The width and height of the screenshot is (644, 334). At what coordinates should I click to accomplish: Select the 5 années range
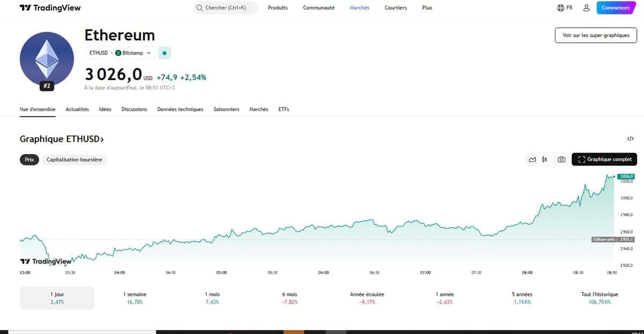coord(522,298)
